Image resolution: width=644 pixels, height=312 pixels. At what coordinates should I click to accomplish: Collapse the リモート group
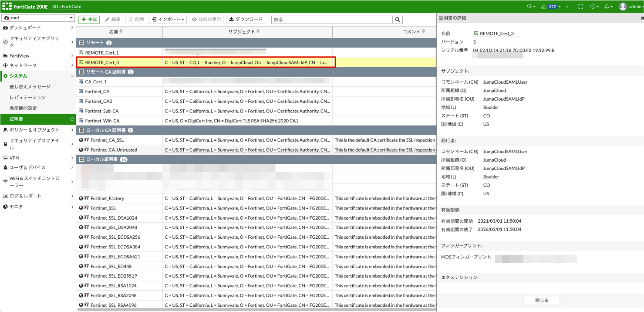(x=81, y=43)
